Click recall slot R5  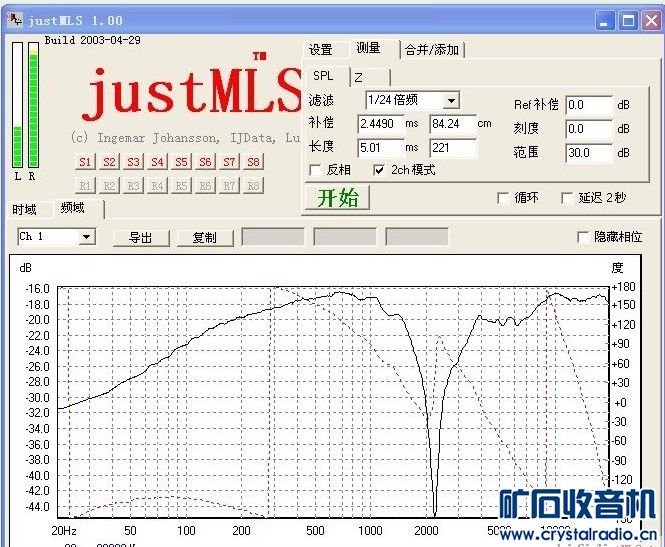pos(181,186)
